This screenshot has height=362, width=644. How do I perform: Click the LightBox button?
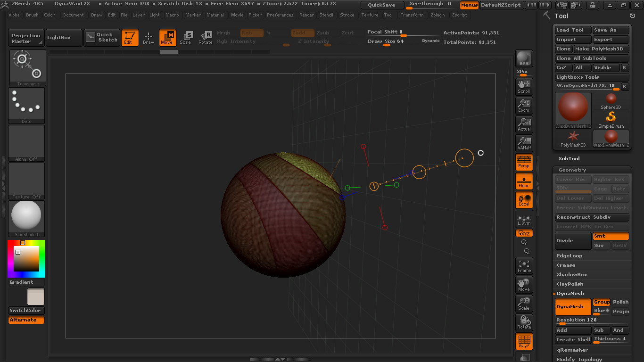(x=59, y=38)
